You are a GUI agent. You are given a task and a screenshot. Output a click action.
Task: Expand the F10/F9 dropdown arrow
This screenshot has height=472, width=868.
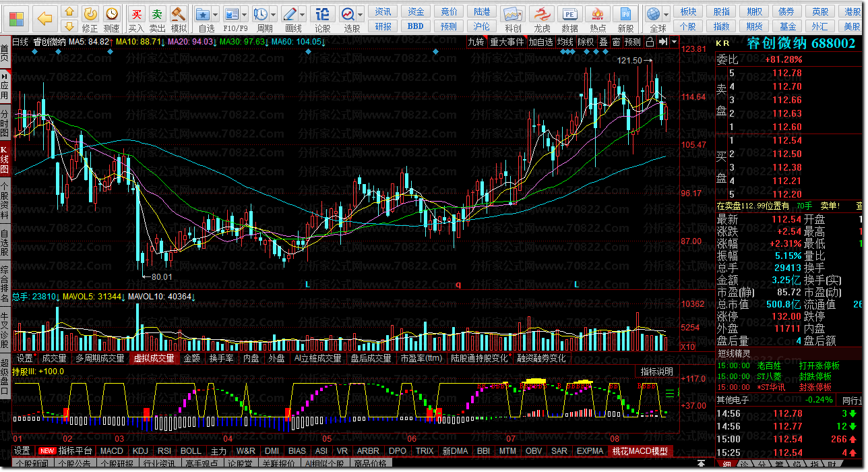coord(245,14)
